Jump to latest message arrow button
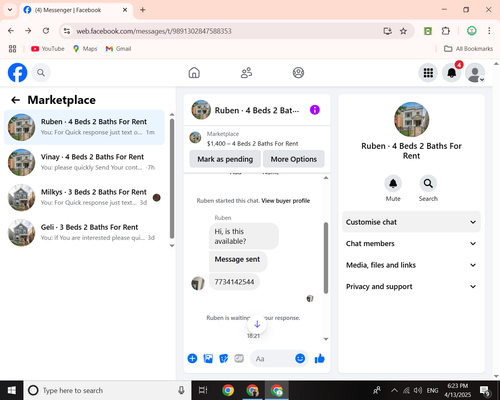Viewport: 500px width, 400px height. (257, 324)
